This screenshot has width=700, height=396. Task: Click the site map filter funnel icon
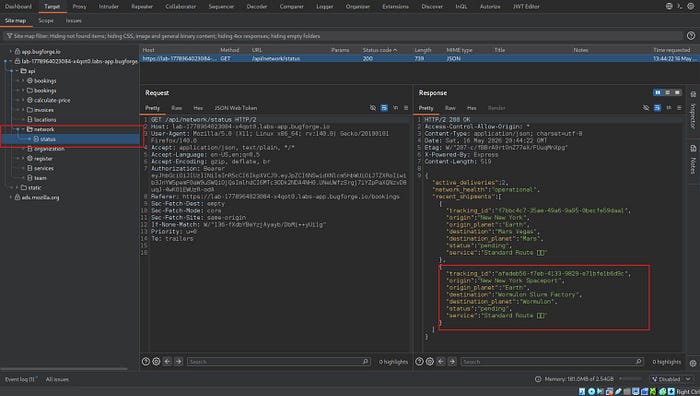coord(9,36)
